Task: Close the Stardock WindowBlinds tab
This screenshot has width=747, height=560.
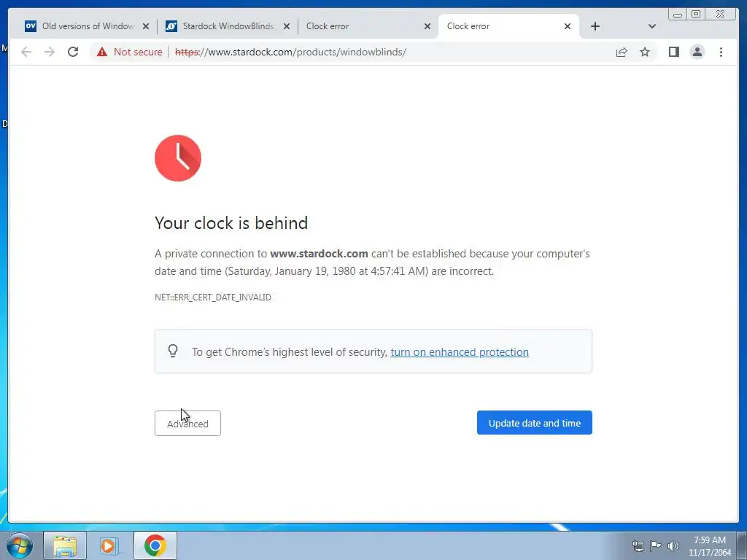Action: tap(286, 27)
